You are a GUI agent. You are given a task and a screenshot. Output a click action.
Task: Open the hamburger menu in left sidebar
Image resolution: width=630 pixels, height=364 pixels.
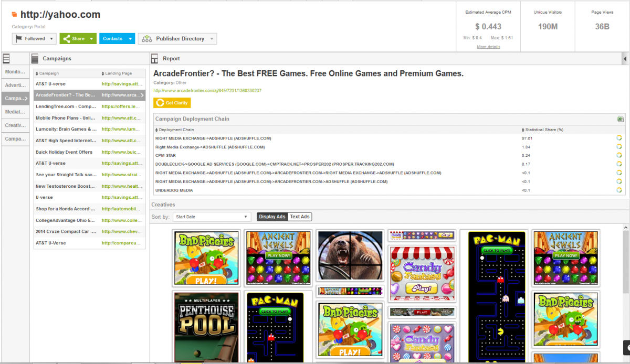click(6, 59)
